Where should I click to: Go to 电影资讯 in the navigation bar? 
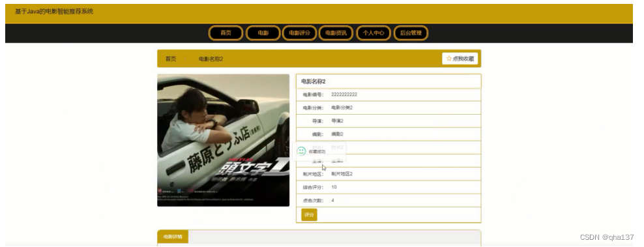coord(336,33)
